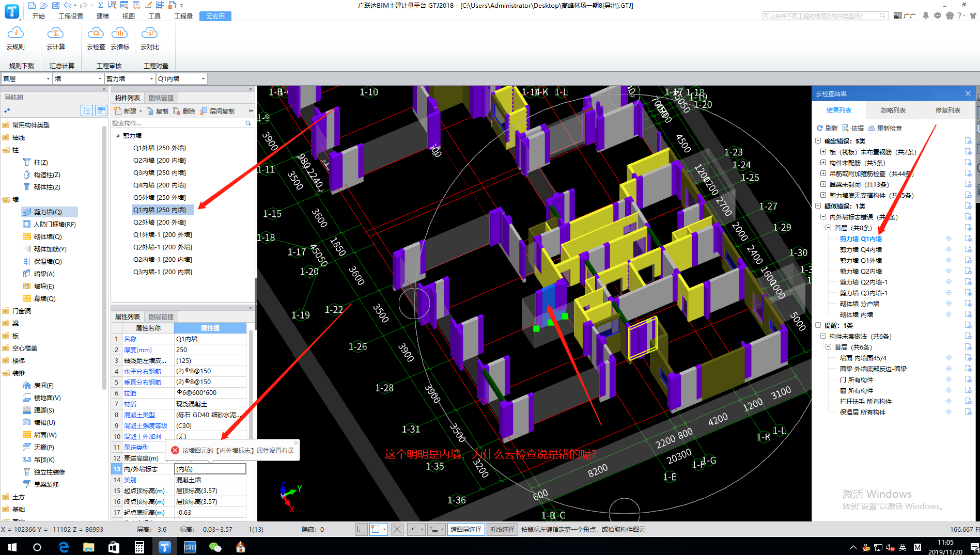Click 删除 delete in component list toolbar
980x555 pixels.
pyautogui.click(x=184, y=111)
